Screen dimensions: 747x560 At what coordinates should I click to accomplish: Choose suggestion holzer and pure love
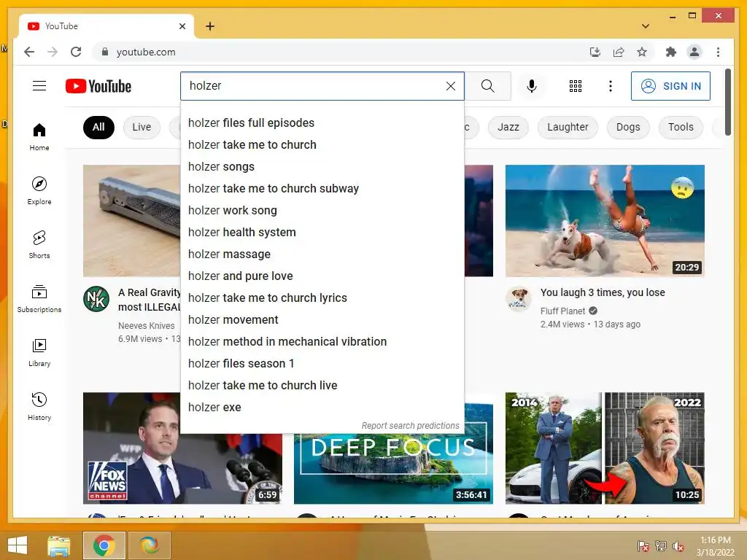[322, 276]
